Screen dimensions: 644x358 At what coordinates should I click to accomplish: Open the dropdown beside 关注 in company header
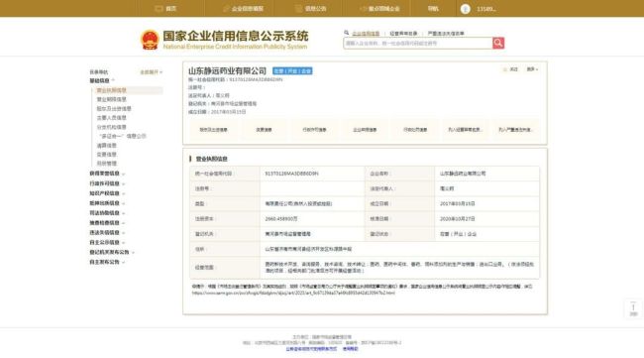point(532,69)
